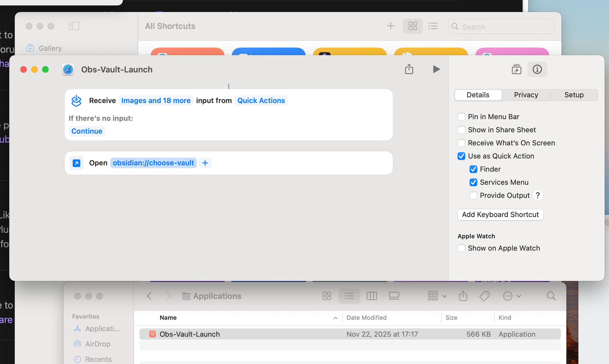The height and width of the screenshot is (364, 609).
Task: Switch to the Privacy tab
Action: click(x=526, y=95)
